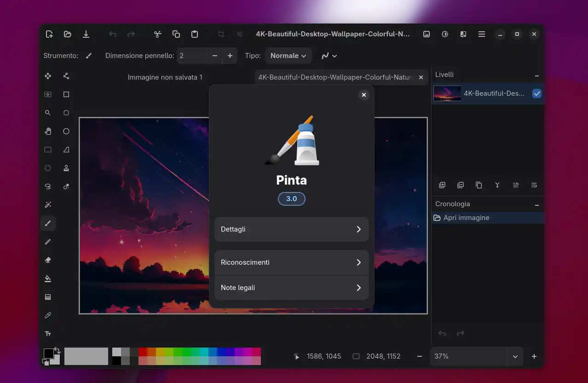This screenshot has width=588, height=383.
Task: Select the Ellipse shape tool
Action: coord(66,131)
